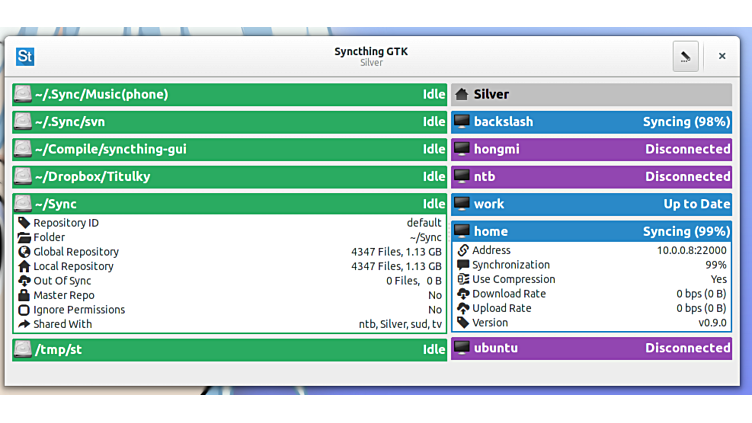The height and width of the screenshot is (423, 752).
Task: Expand the ntb device row
Action: (x=590, y=177)
